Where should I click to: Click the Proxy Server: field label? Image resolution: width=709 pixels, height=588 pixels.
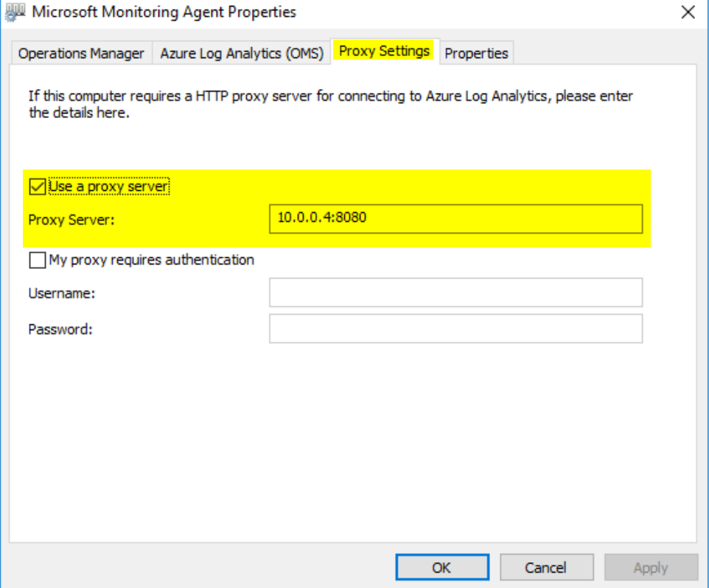click(71, 220)
